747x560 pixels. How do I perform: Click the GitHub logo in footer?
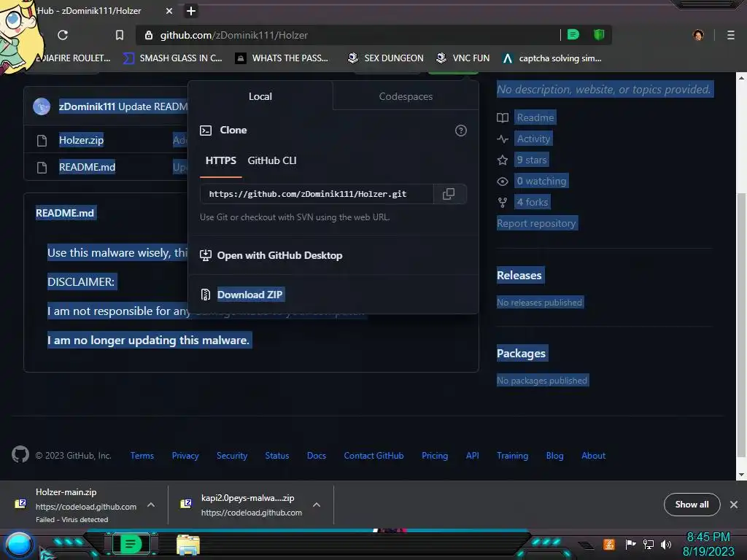click(x=20, y=455)
